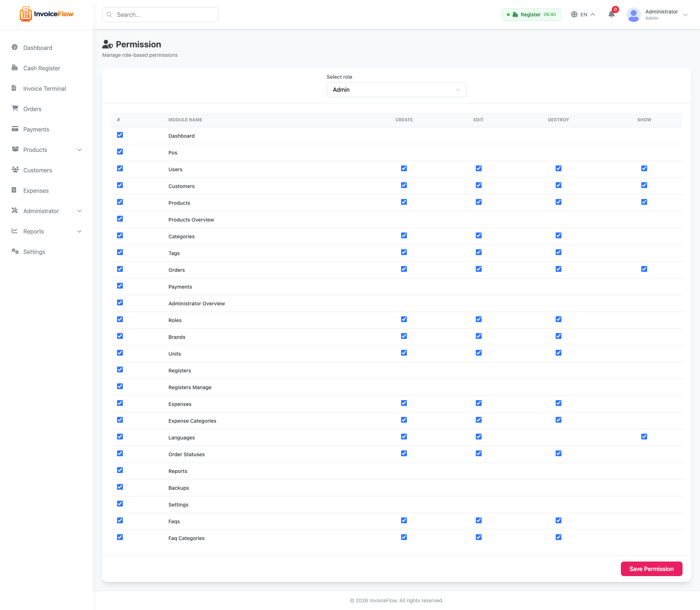Viewport: 700px width, 610px height.
Task: Uncheck Customers Edit permission
Action: tap(479, 185)
